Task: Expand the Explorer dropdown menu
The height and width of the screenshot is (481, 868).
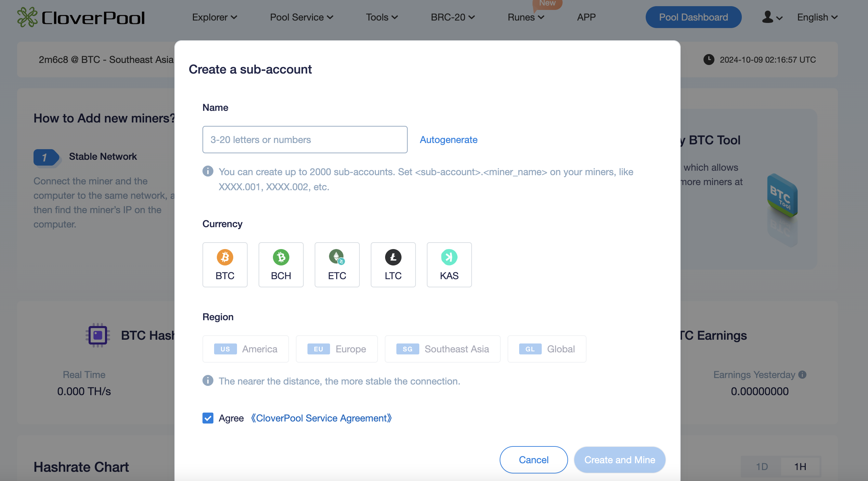Action: click(x=214, y=17)
